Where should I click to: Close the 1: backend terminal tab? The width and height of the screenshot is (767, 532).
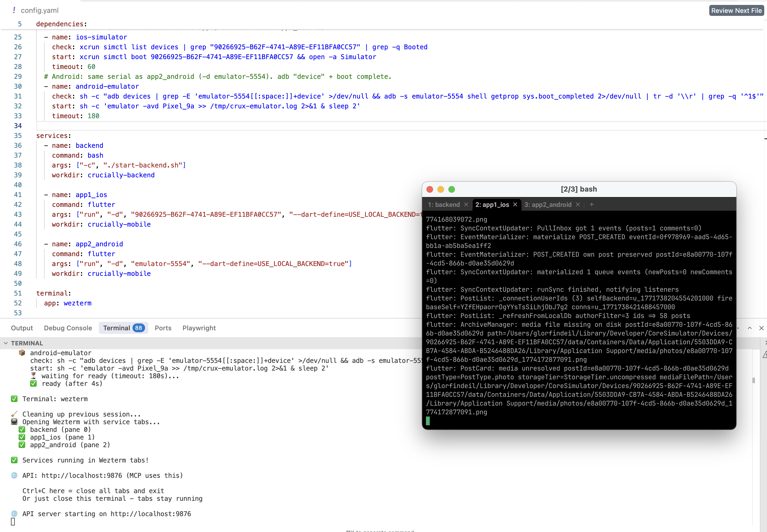[466, 205]
